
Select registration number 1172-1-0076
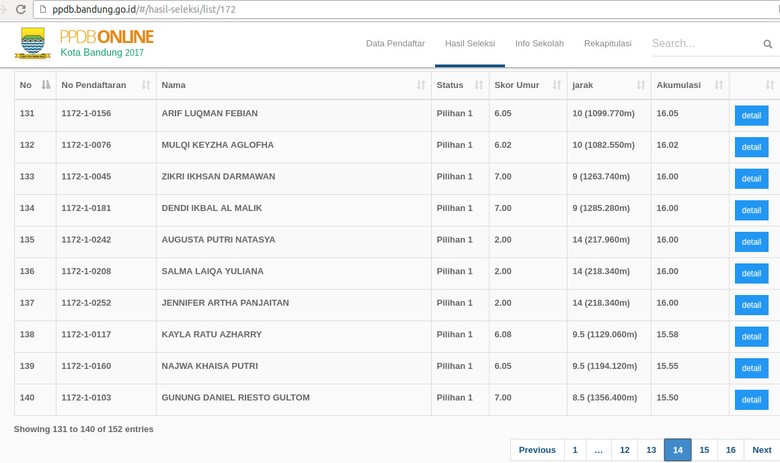click(86, 145)
